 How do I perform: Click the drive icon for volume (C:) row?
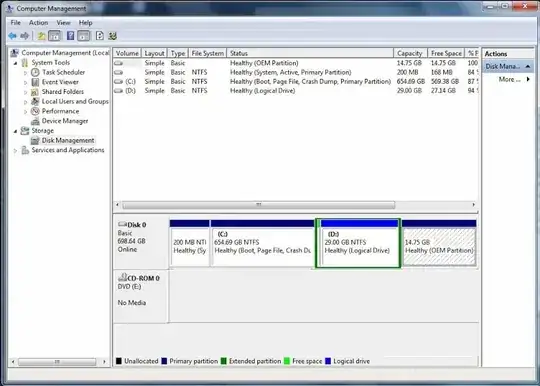(118, 82)
